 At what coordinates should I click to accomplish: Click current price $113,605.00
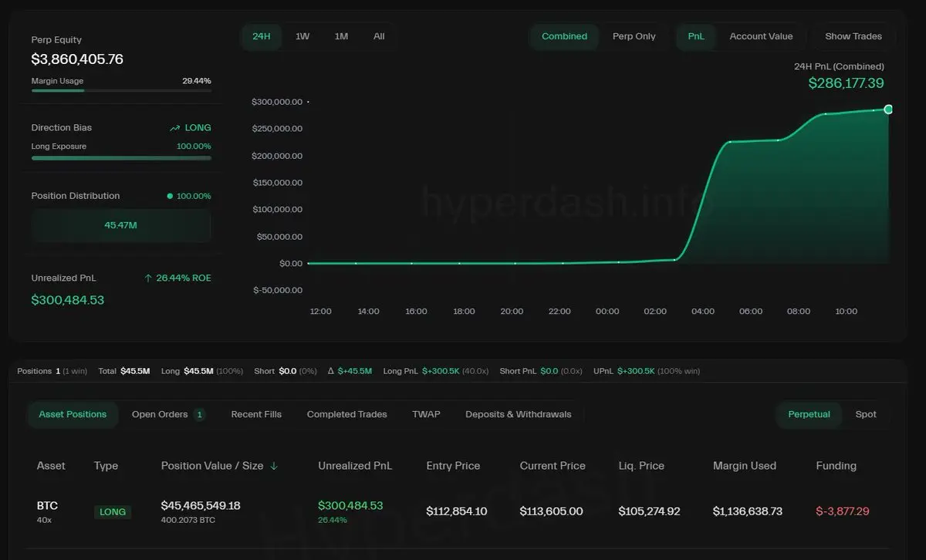pyautogui.click(x=551, y=511)
